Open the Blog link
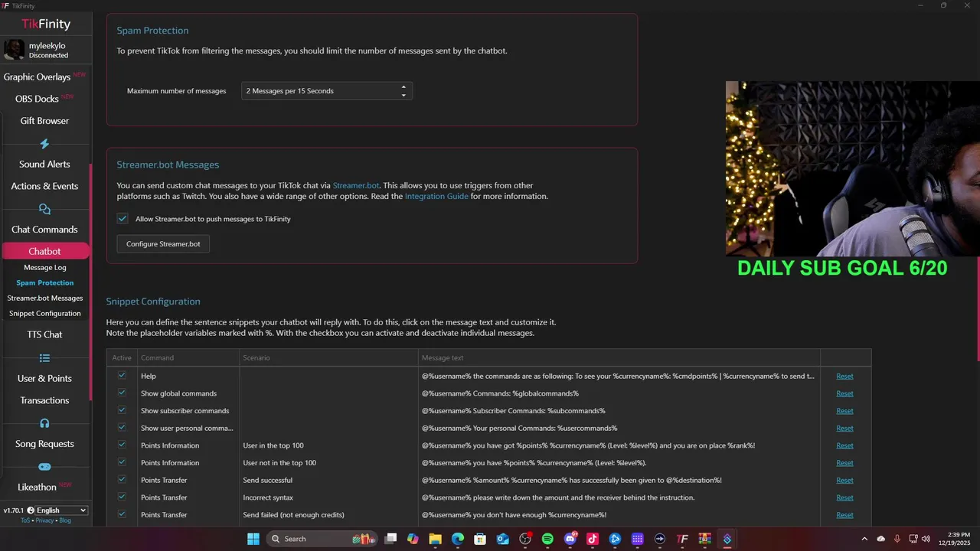This screenshot has width=980, height=551. [65, 520]
